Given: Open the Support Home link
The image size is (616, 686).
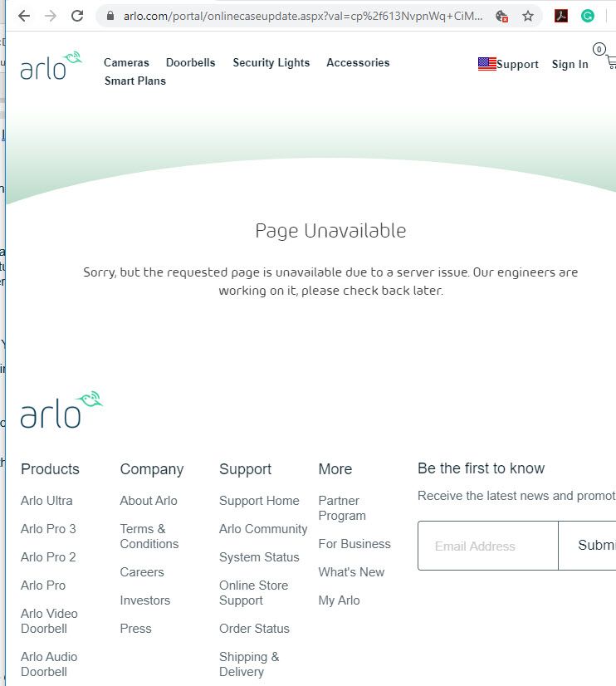Looking at the screenshot, I should point(259,501).
